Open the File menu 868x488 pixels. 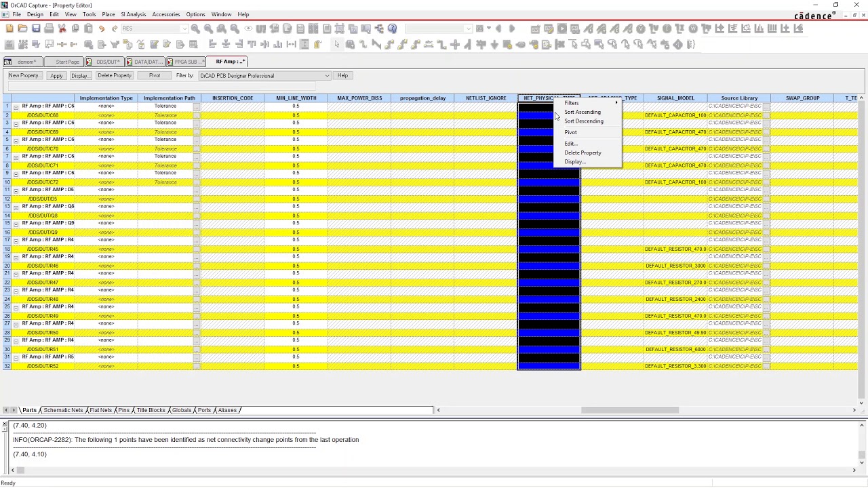[16, 14]
